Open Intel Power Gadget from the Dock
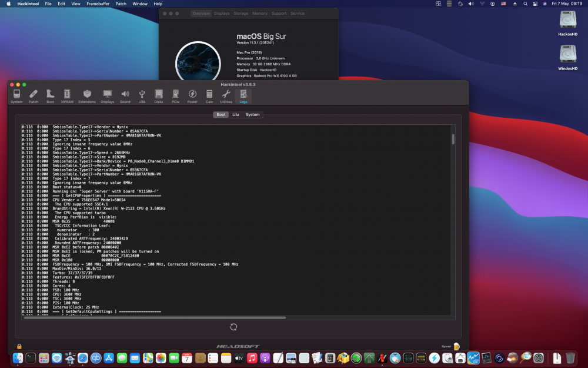The width and height of the screenshot is (588, 368). coord(473,358)
